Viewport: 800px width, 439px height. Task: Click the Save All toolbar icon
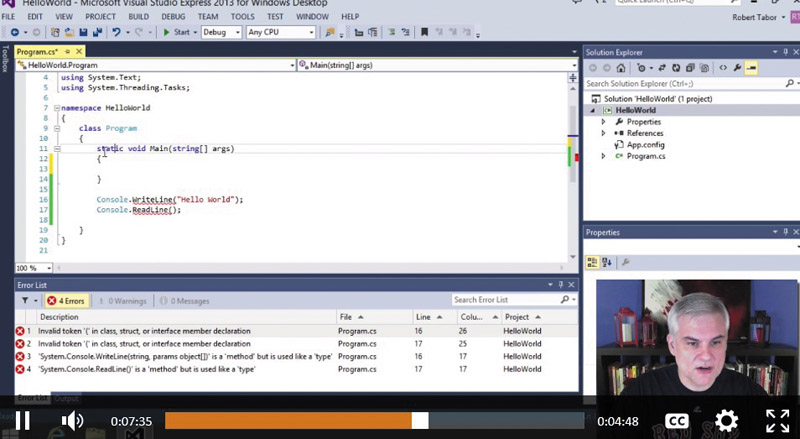coord(97,32)
